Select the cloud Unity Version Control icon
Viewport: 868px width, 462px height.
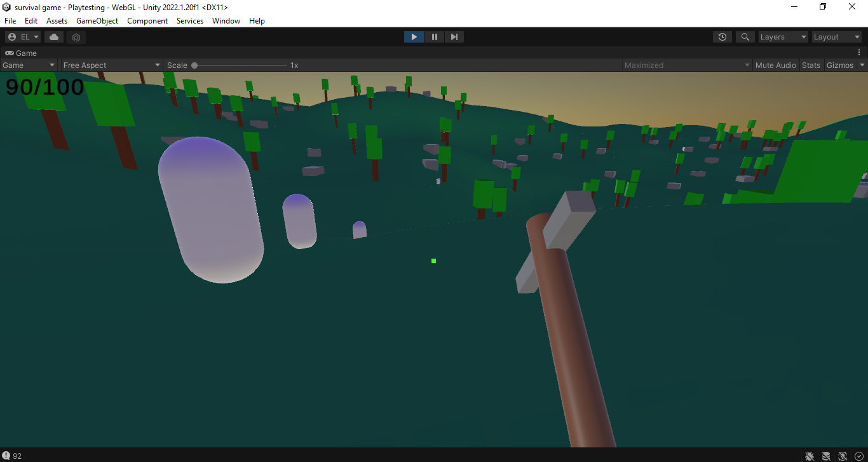pos(53,37)
